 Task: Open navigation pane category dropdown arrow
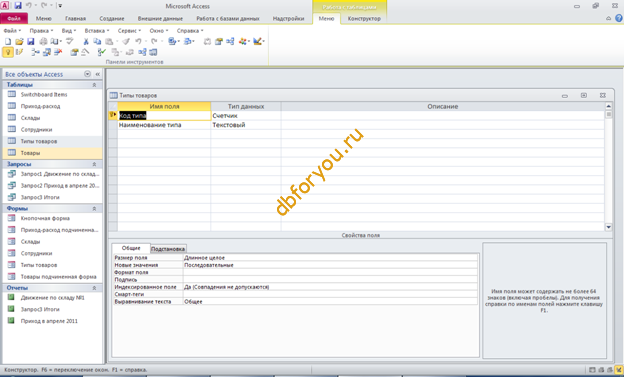(88, 74)
